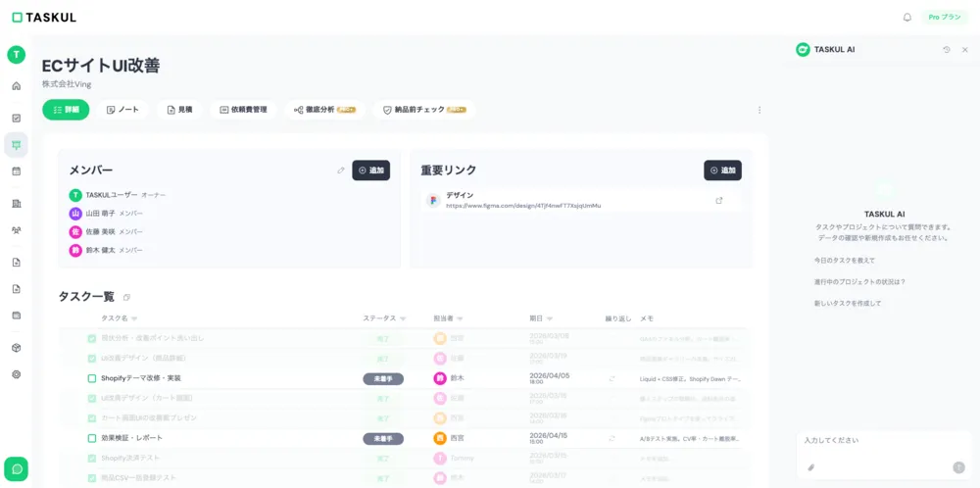Open the デザイン Figma link external icon
The height and width of the screenshot is (488, 980).
[x=718, y=201]
